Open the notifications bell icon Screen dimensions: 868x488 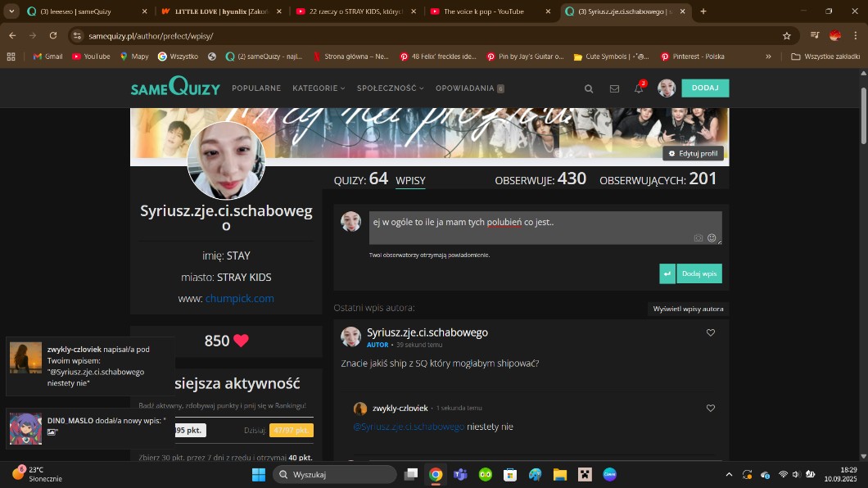(x=639, y=88)
